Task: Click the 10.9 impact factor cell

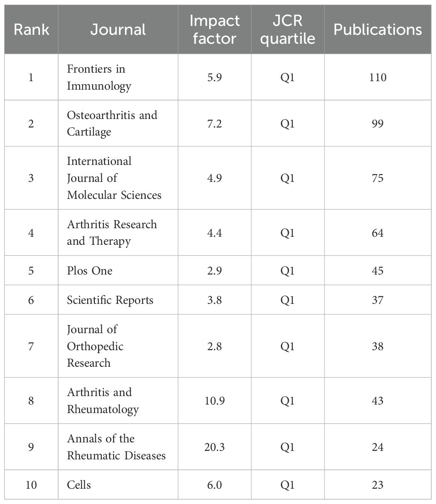Action: (214, 401)
